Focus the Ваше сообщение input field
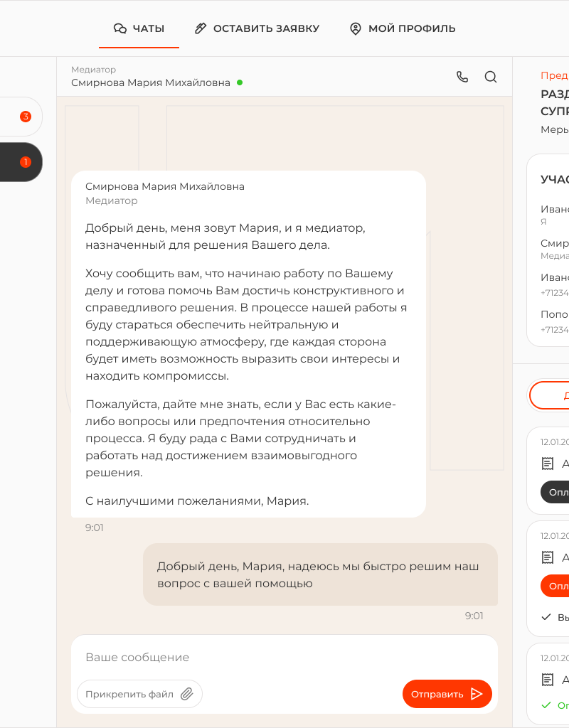Screen dimensions: 569x728 [x=284, y=657]
